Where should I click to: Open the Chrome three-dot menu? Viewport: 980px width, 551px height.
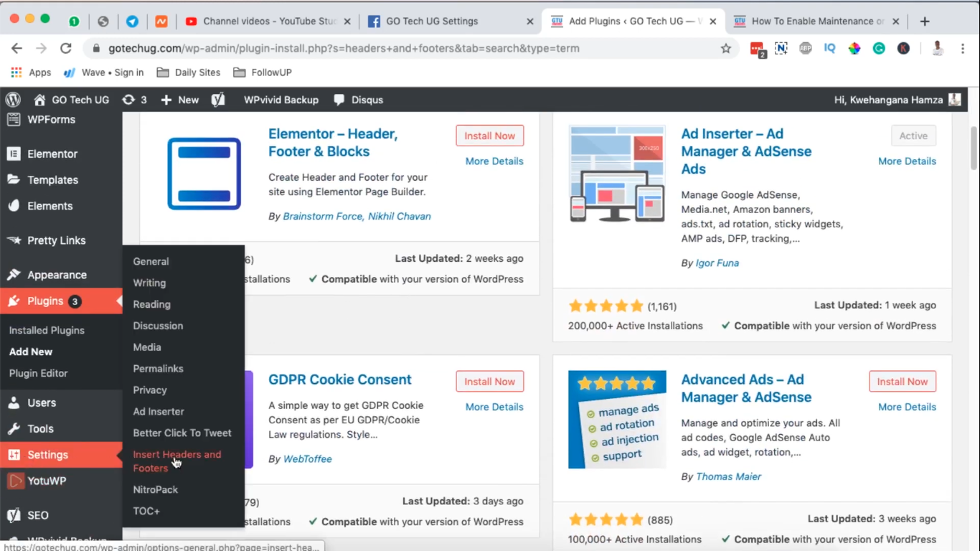pos(962,49)
